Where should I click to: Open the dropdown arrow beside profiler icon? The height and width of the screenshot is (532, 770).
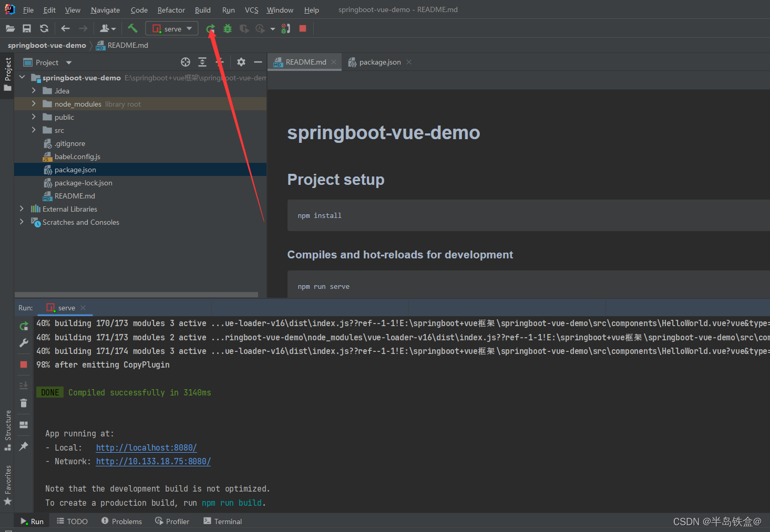click(273, 29)
